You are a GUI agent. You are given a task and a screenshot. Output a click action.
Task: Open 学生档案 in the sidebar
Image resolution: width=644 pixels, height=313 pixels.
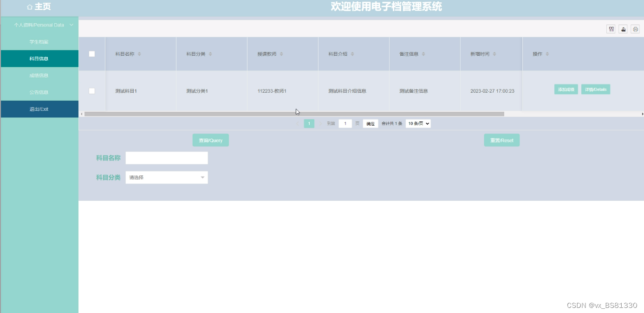point(39,42)
